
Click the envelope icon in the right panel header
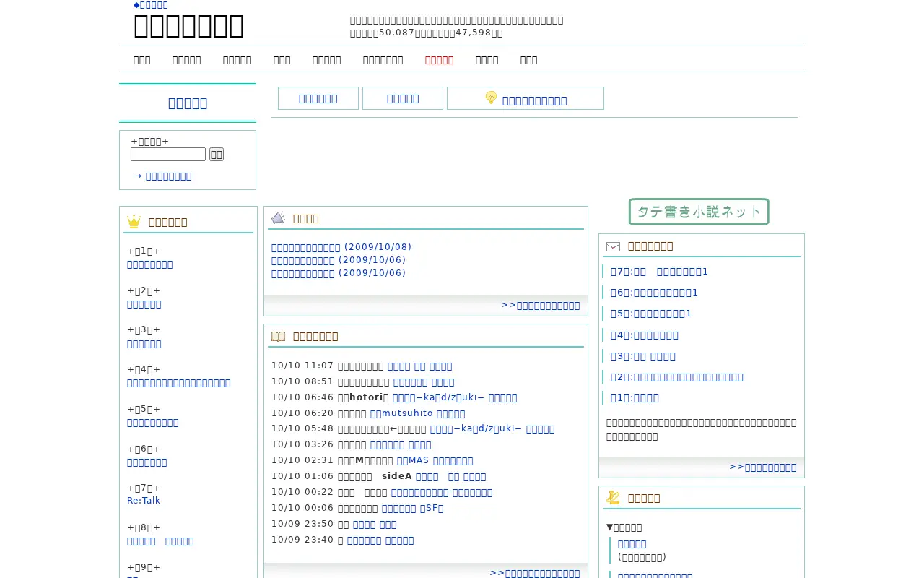(613, 246)
